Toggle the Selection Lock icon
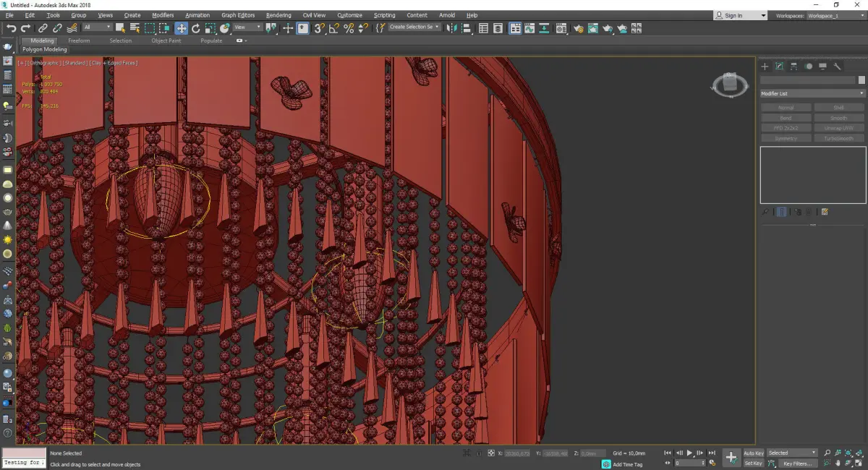 pyautogui.click(x=479, y=453)
